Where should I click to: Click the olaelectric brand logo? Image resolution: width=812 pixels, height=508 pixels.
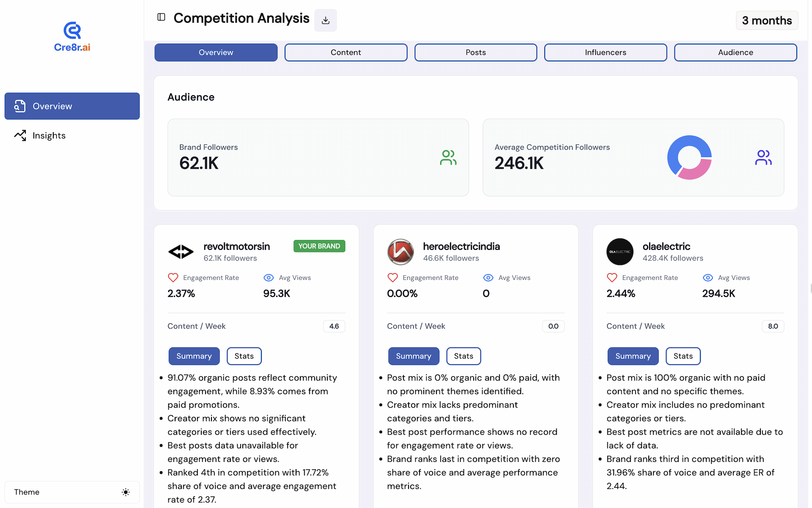[x=620, y=252]
